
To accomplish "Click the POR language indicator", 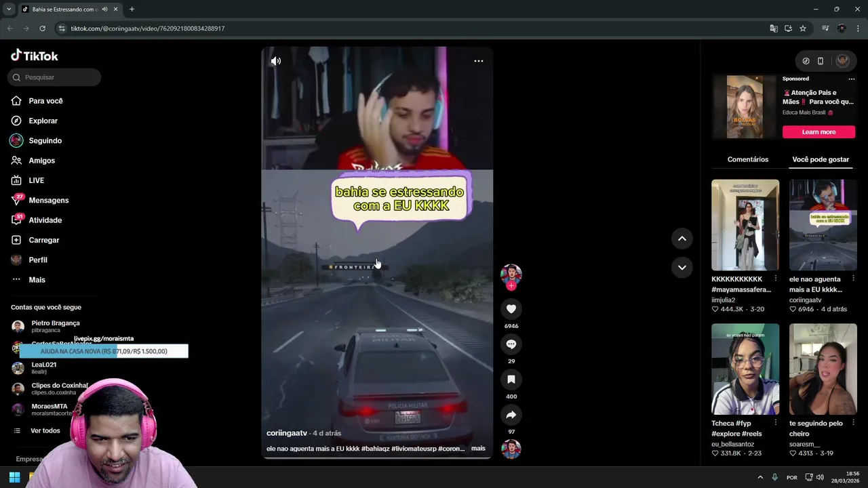I will pyautogui.click(x=791, y=477).
